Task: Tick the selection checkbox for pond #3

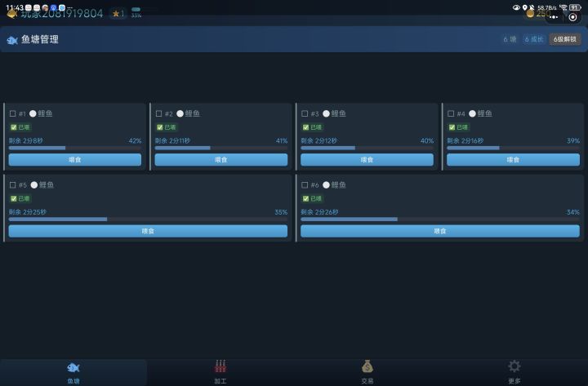Action: [305, 113]
